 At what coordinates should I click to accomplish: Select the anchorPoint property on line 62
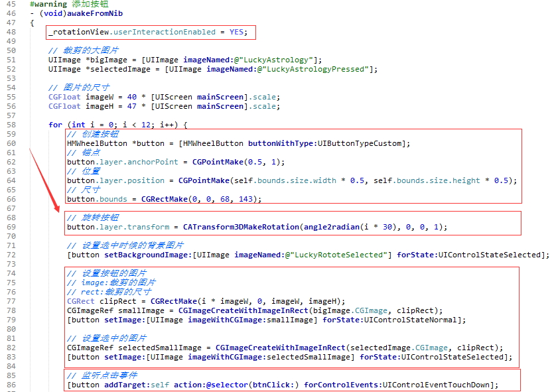[x=153, y=162]
